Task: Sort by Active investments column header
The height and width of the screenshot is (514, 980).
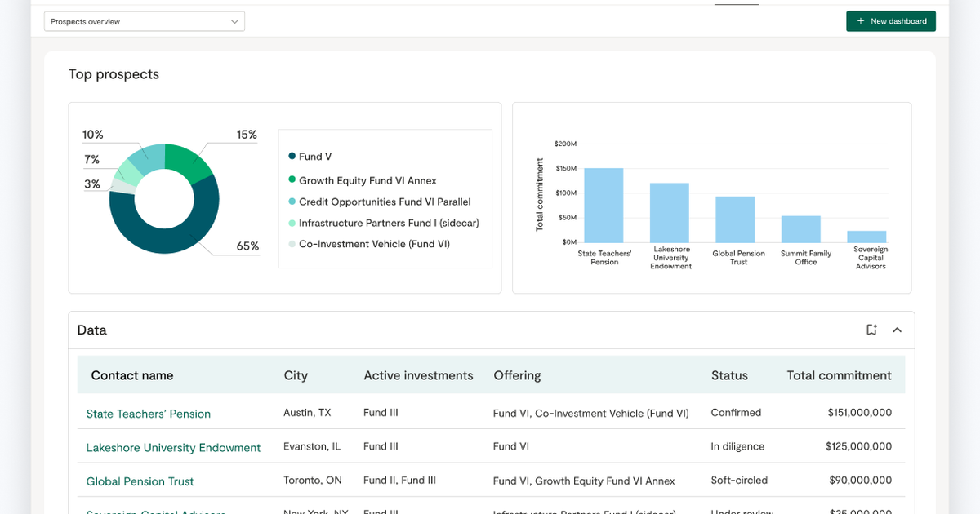Action: click(x=418, y=375)
